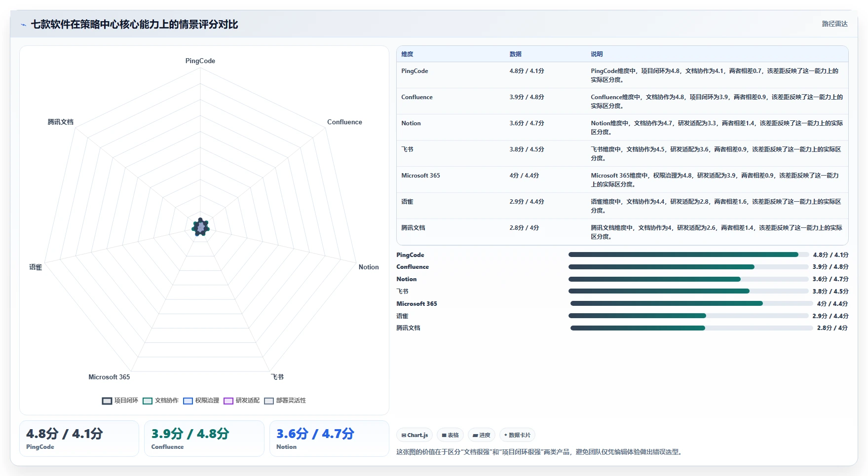Click the 说明 column header
The width and height of the screenshot is (868, 476).
[x=597, y=54]
